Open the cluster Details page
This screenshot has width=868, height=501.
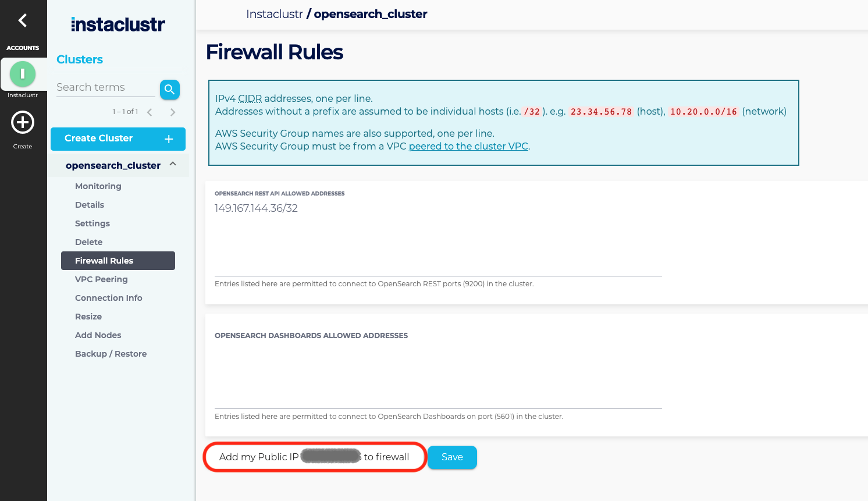click(90, 205)
